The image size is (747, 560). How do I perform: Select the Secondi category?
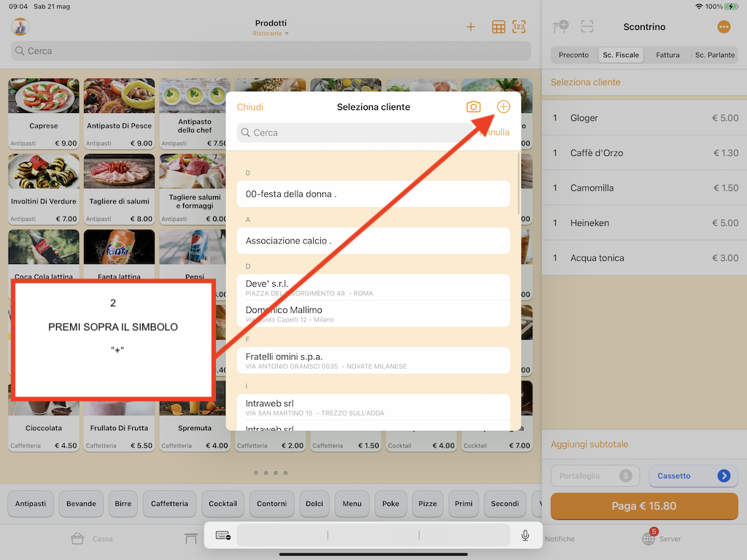(x=505, y=504)
